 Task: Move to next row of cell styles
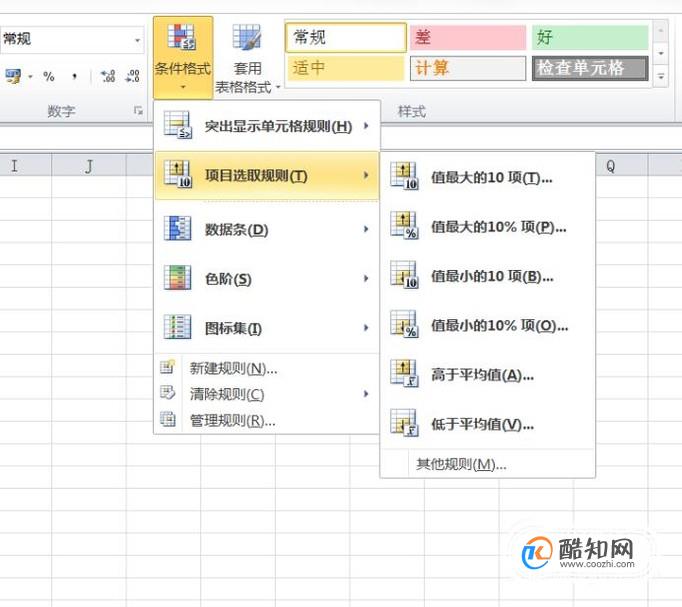tap(661, 53)
